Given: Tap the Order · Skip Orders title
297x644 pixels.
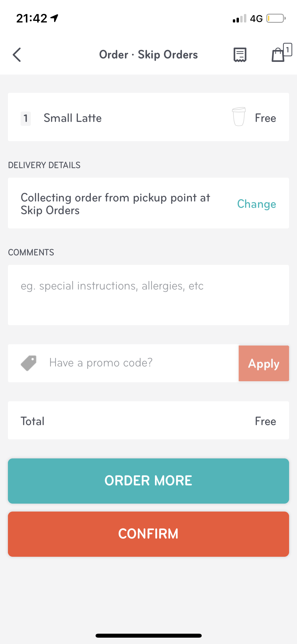Looking at the screenshot, I should 148,55.
